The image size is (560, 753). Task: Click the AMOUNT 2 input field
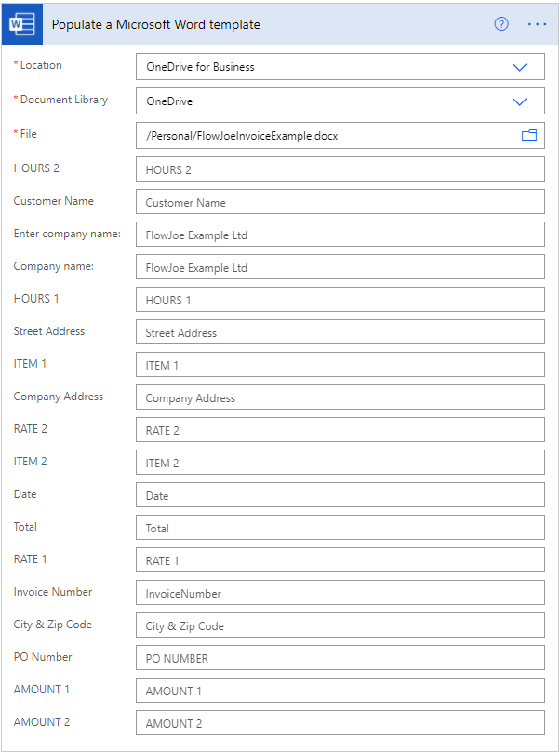(340, 723)
